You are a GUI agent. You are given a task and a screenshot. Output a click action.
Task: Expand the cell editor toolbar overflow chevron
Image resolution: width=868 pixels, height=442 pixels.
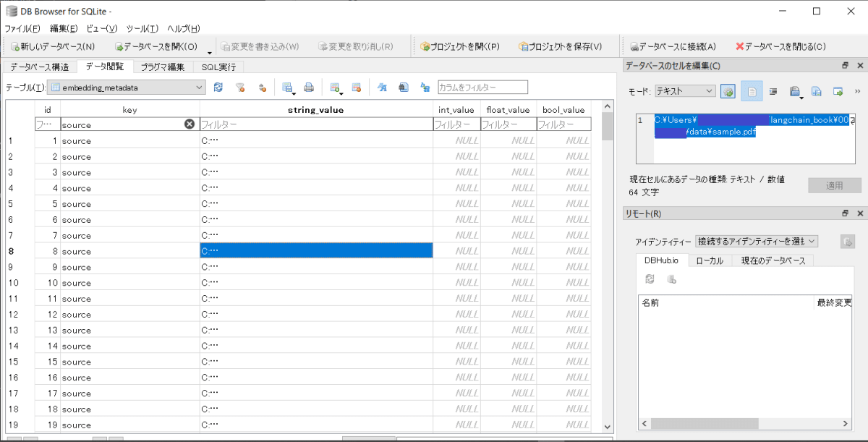coord(859,91)
